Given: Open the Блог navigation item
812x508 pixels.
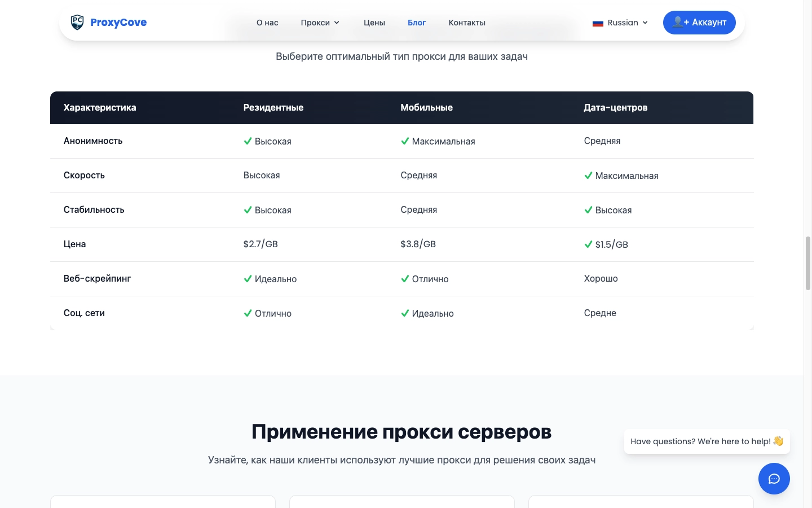Looking at the screenshot, I should 417,23.
